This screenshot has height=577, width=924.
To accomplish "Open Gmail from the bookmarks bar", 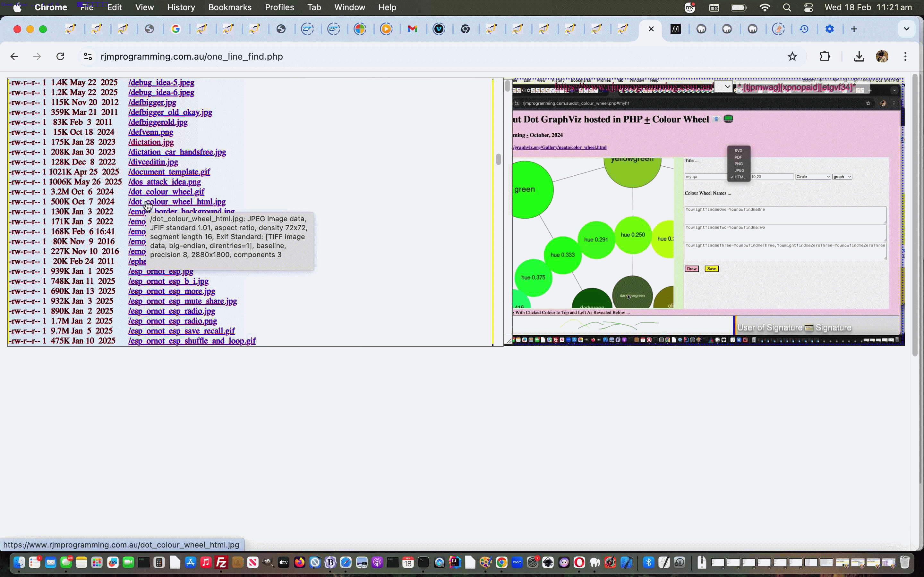I will pyautogui.click(x=413, y=29).
